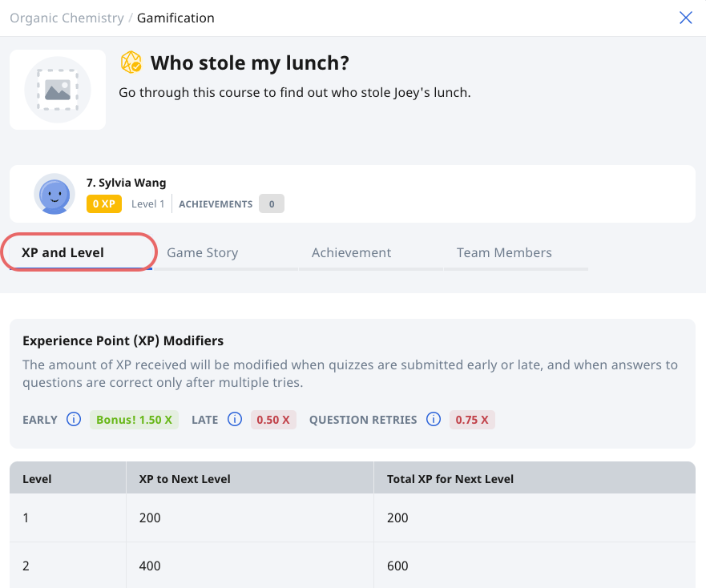Screen dimensions: 706x588
Task: Close the Gamification panel
Action: [x=685, y=18]
